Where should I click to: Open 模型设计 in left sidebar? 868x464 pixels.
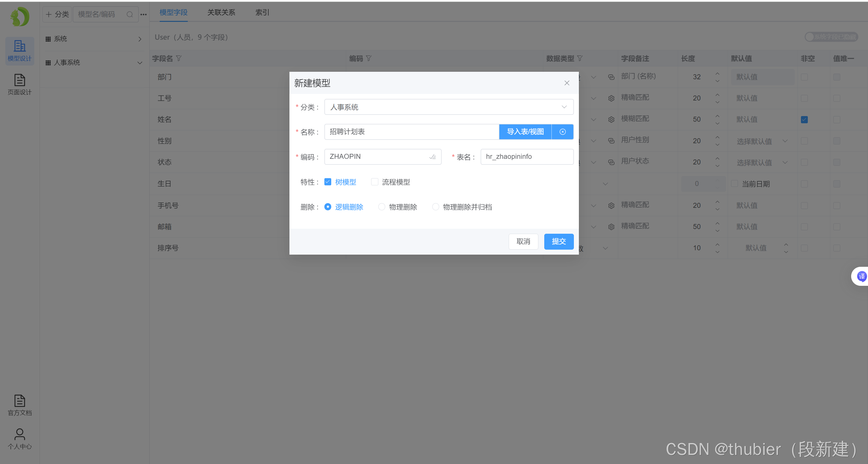pos(20,51)
